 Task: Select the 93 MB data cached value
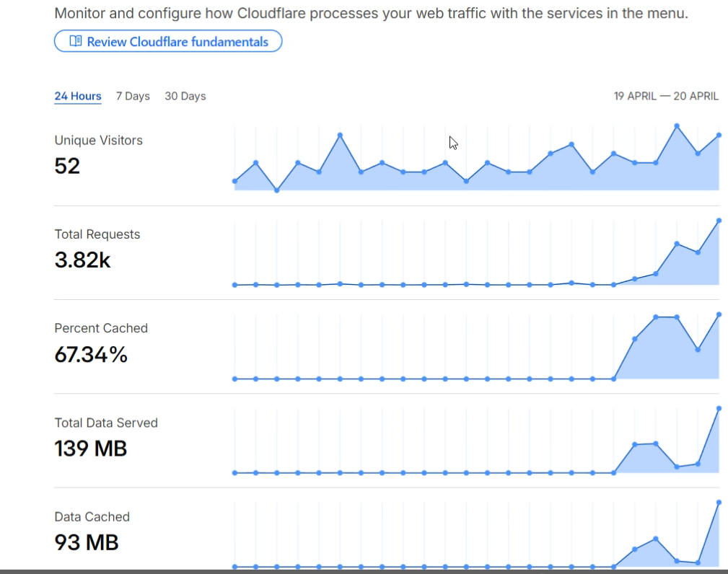pyautogui.click(x=87, y=542)
